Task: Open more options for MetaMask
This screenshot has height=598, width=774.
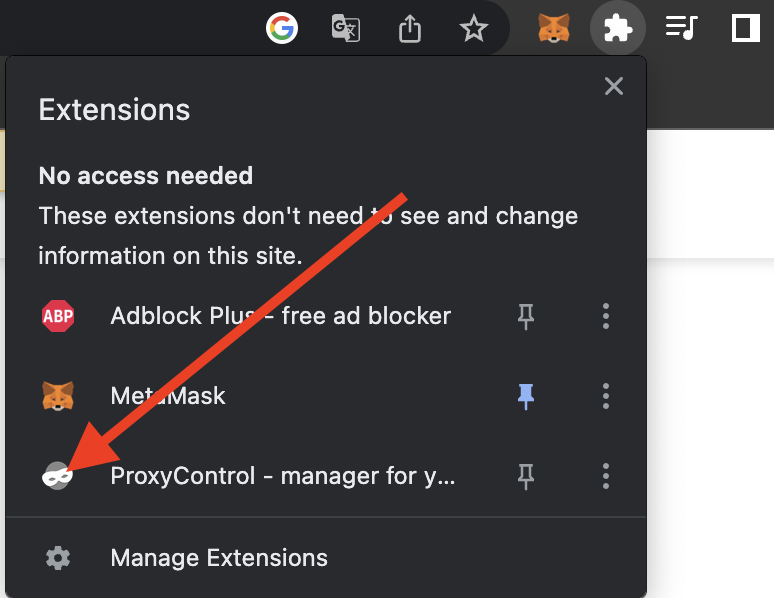Action: tap(606, 396)
